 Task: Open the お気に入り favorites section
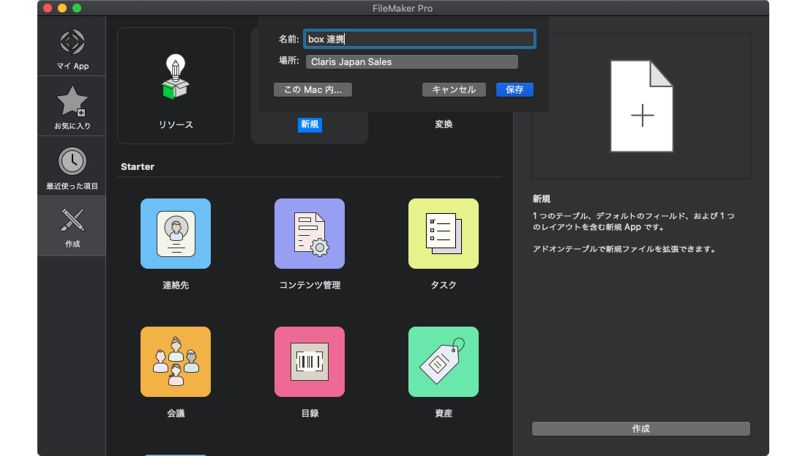(72, 107)
